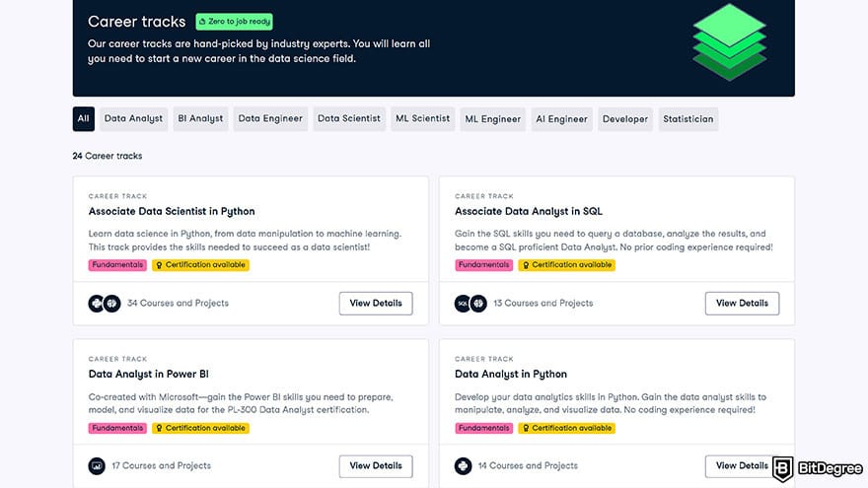This screenshot has height=488, width=868.
Task: Click the Zero to job ready badge
Action: pyautogui.click(x=234, y=22)
